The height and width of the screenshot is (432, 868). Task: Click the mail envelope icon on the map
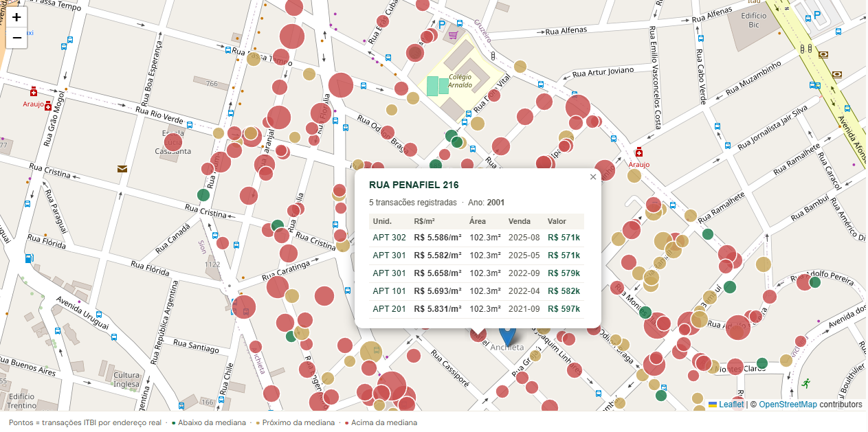122,168
